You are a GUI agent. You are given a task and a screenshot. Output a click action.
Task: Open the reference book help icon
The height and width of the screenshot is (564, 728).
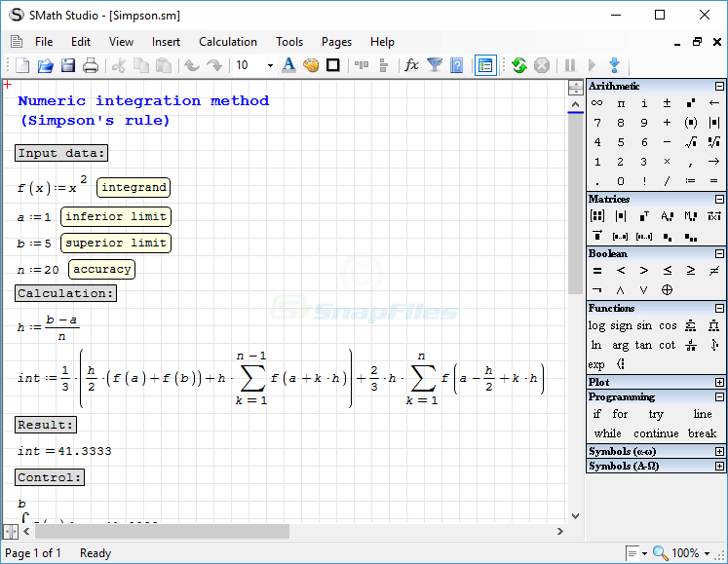(457, 65)
